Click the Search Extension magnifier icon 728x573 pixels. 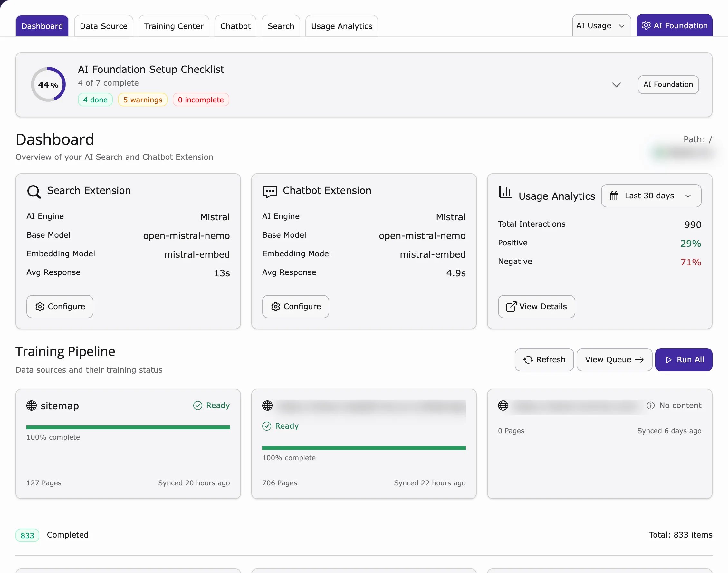click(34, 192)
